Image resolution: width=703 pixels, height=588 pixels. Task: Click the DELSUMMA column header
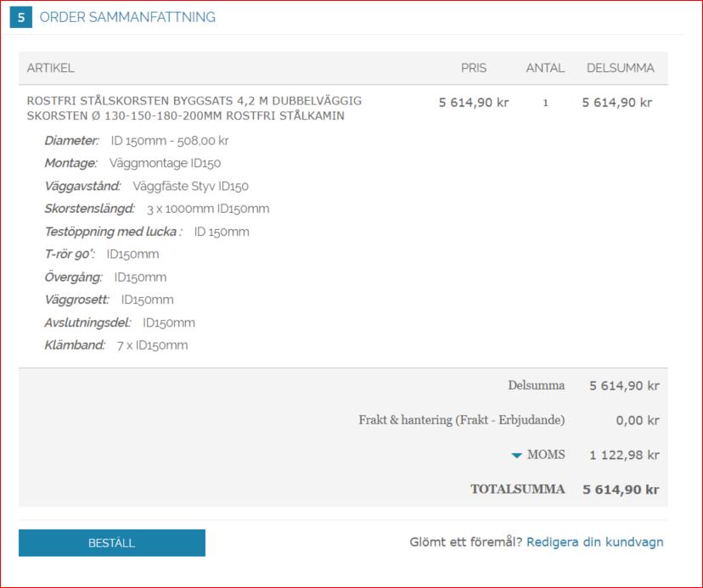pyautogui.click(x=621, y=68)
